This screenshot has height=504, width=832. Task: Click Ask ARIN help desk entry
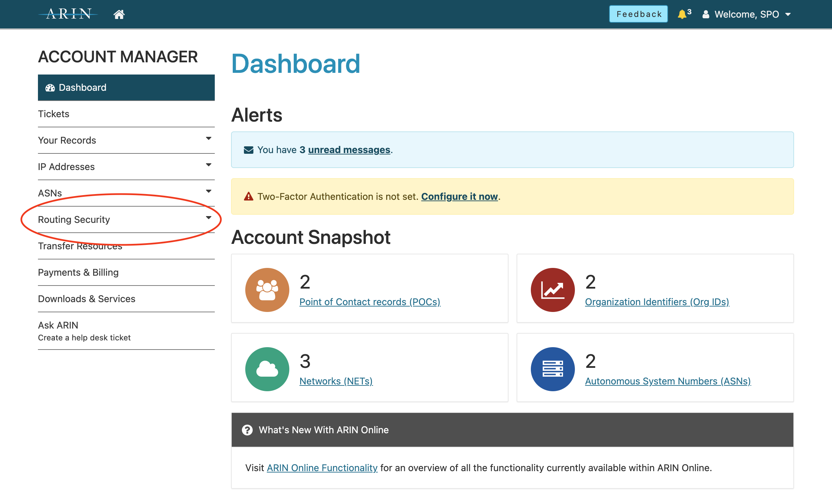[126, 331]
